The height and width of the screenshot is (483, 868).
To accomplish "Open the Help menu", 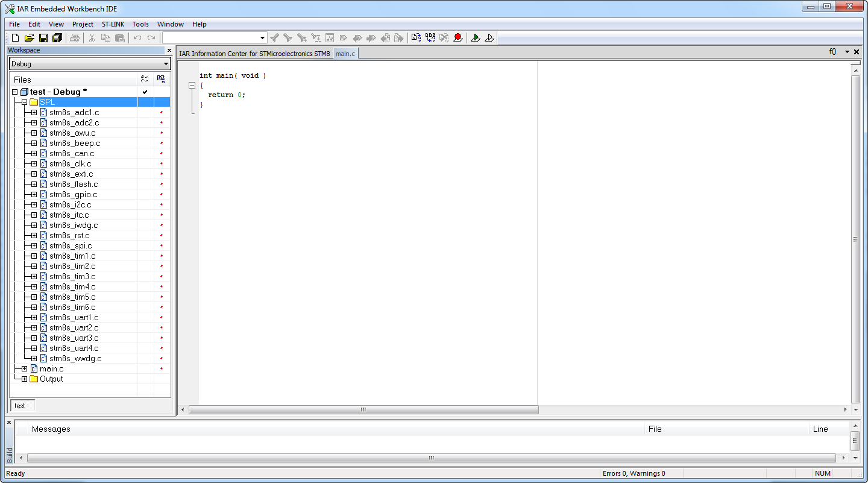I will [200, 24].
